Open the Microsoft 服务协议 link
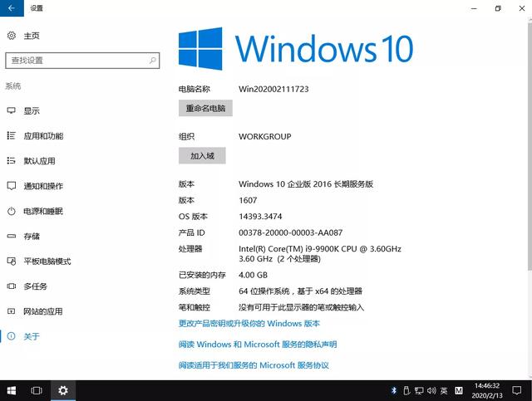Viewport: 532px width, 401px height. pos(254,365)
